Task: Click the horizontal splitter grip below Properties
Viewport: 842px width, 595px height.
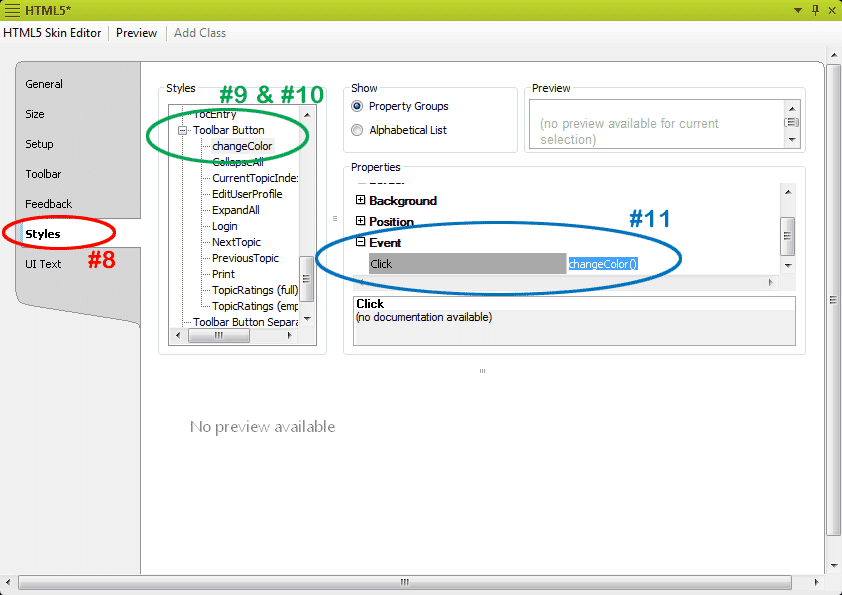Action: [x=482, y=371]
